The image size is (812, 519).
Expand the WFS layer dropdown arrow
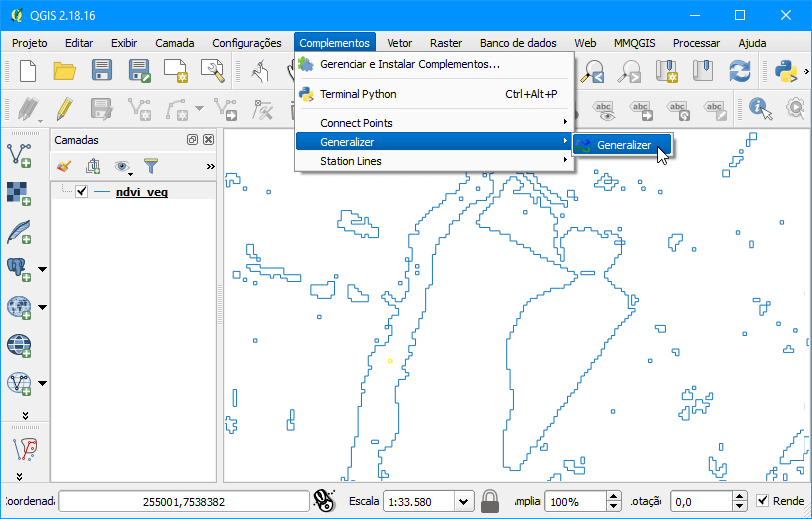tap(42, 383)
